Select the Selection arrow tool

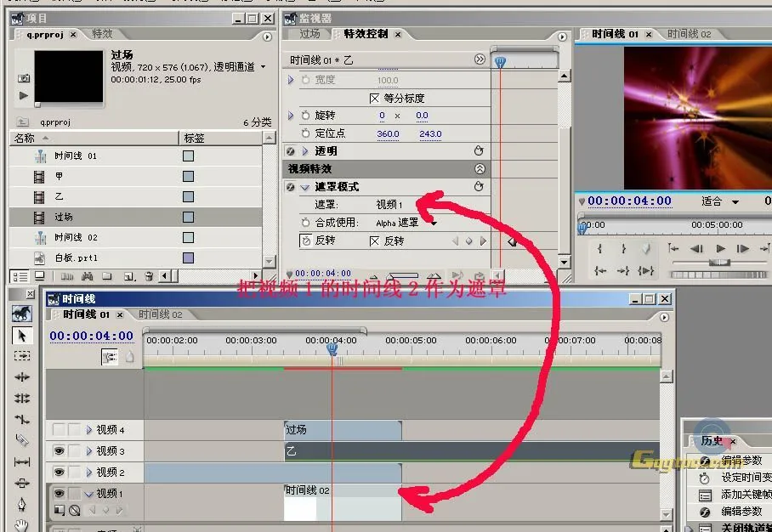(22, 336)
